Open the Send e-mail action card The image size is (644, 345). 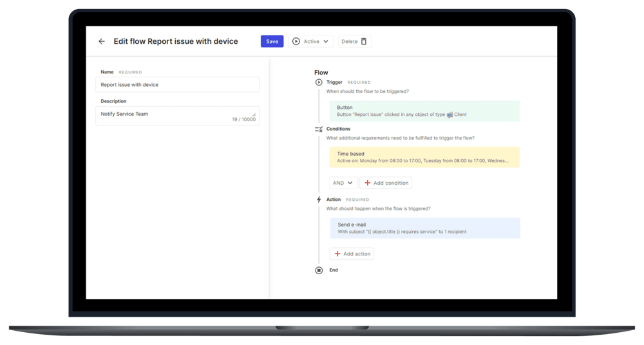coord(425,228)
